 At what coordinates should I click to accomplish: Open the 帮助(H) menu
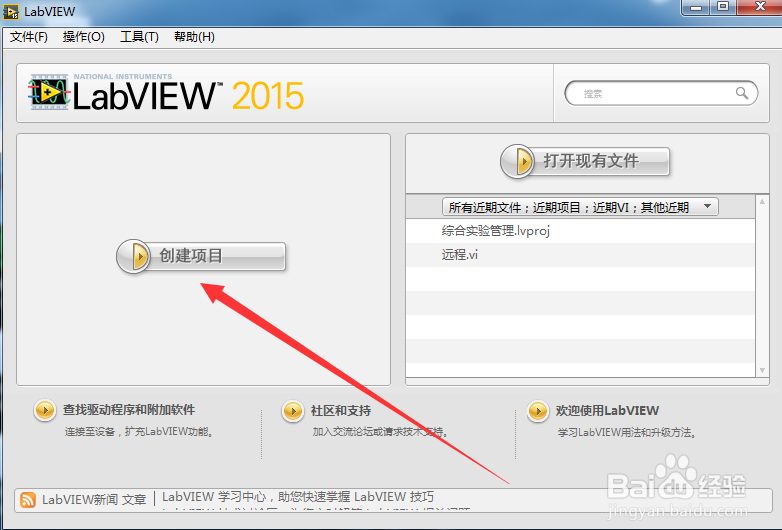click(x=194, y=37)
